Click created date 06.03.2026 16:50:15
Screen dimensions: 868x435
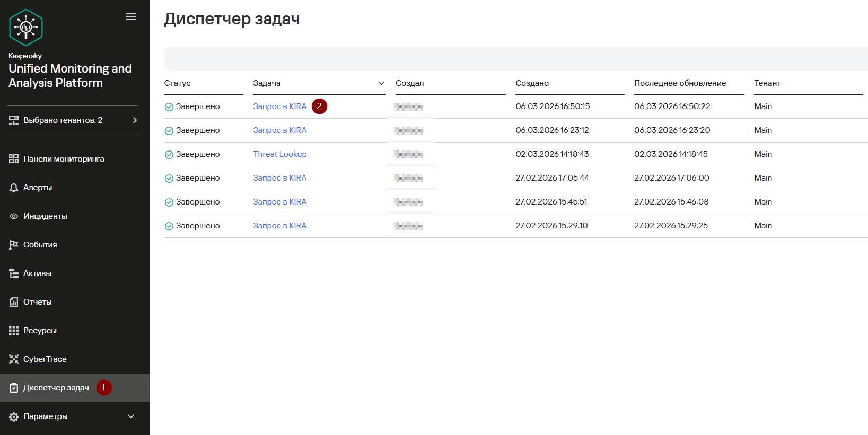[553, 106]
